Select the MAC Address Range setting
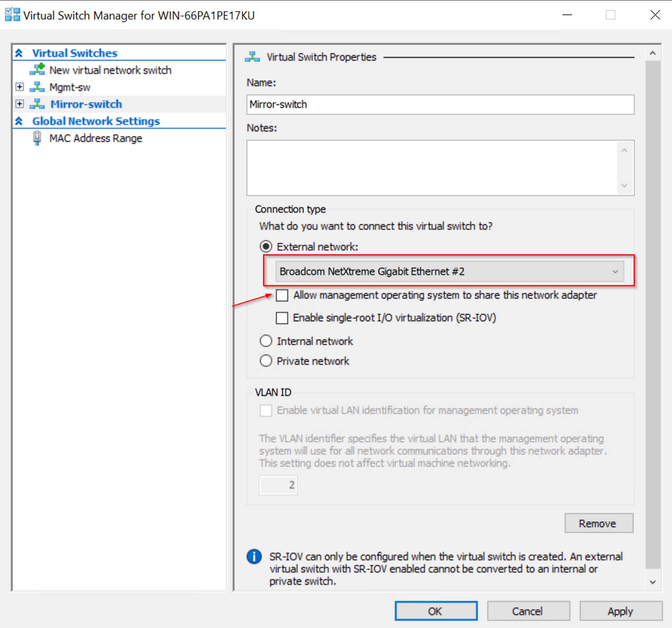672x628 pixels. pyautogui.click(x=96, y=138)
